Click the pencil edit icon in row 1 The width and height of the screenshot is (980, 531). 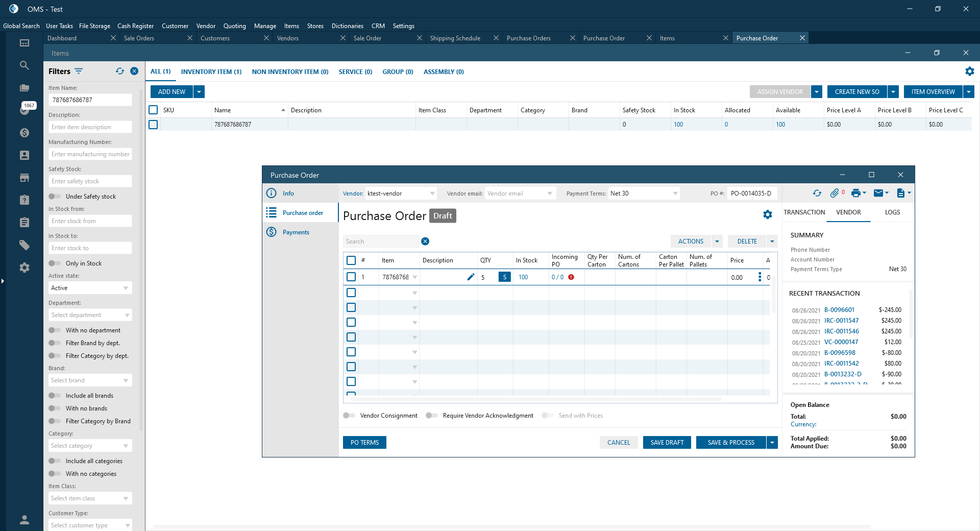pos(471,277)
